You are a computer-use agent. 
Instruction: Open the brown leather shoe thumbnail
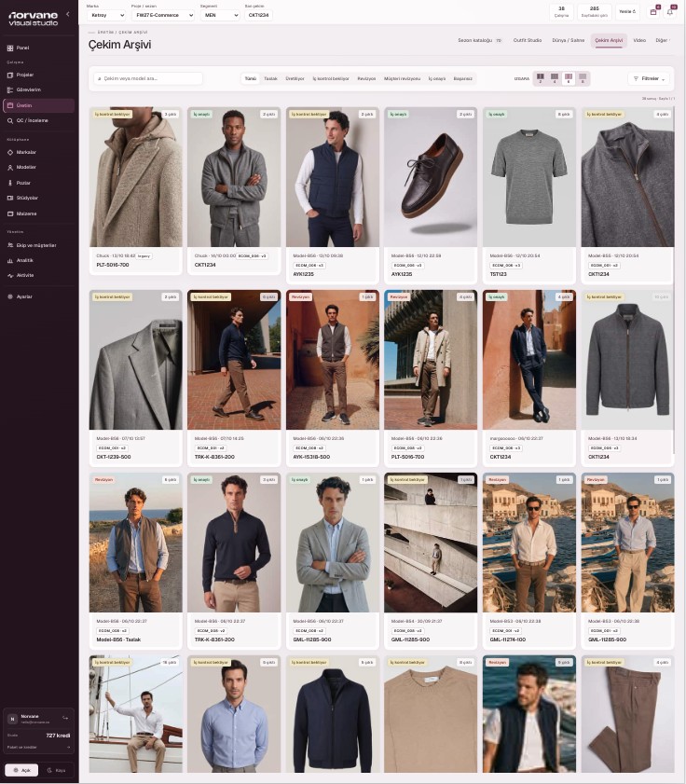tap(431, 177)
